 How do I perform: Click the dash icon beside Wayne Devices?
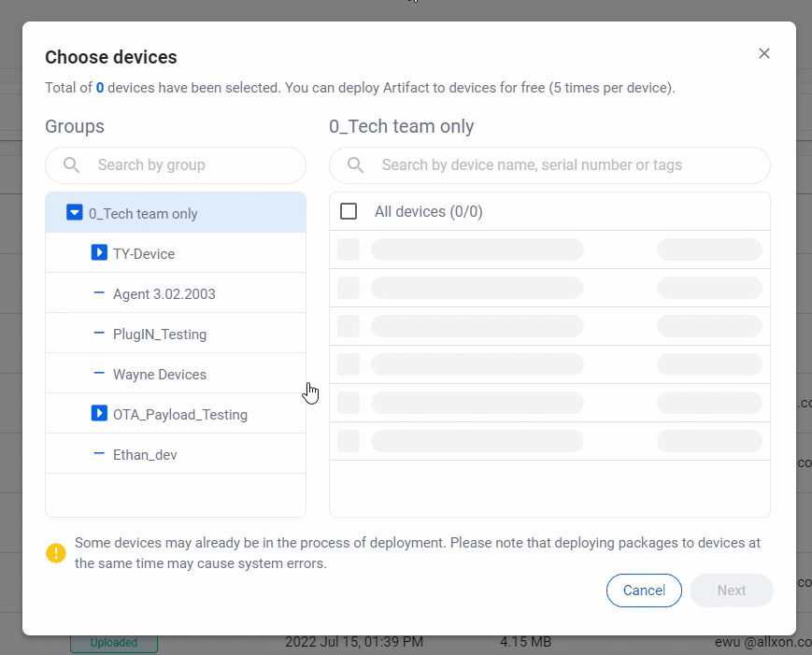(99, 373)
